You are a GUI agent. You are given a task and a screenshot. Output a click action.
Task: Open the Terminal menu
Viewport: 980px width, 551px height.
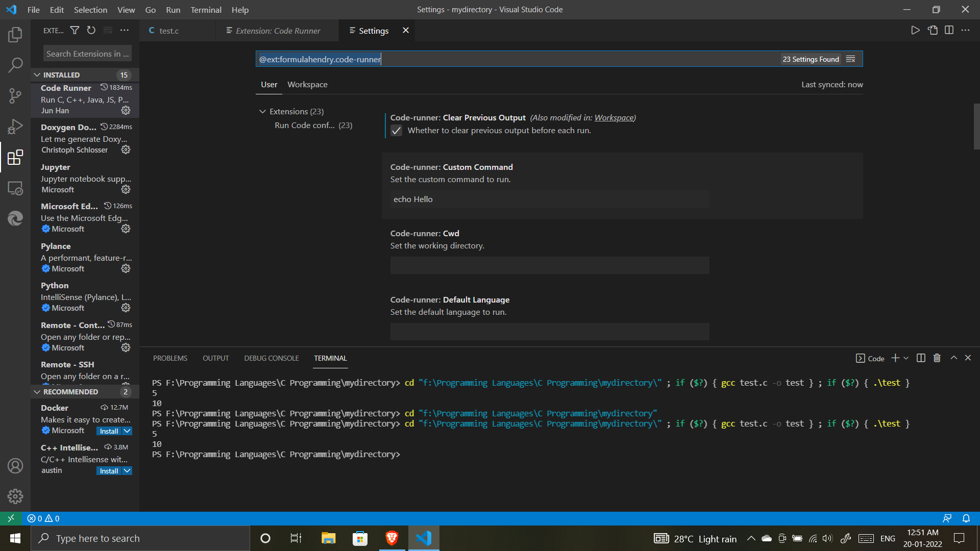pos(206,10)
